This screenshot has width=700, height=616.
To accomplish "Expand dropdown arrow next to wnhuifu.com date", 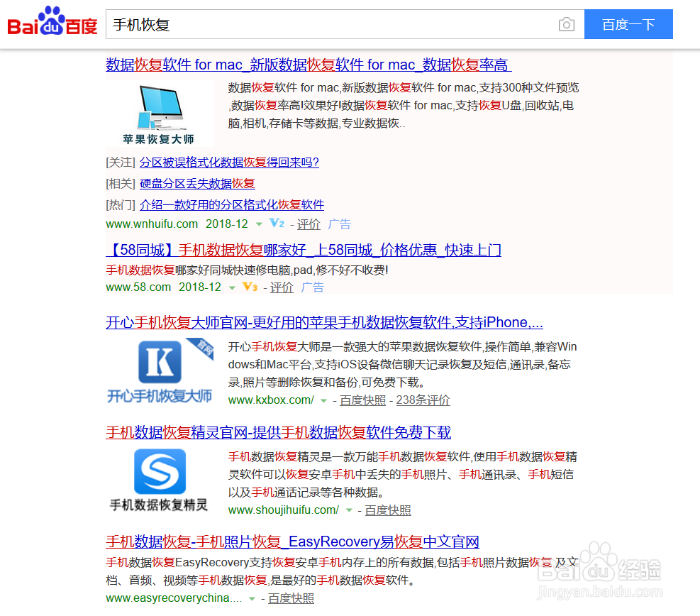I will (x=259, y=224).
